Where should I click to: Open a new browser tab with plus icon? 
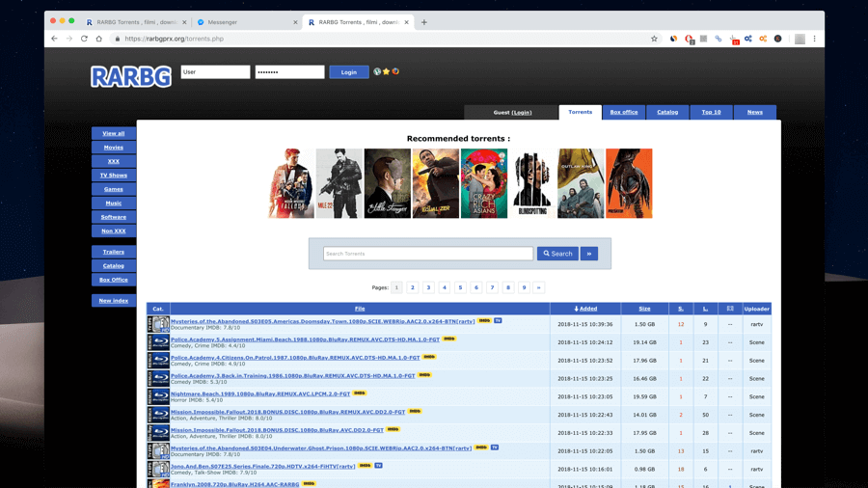(x=424, y=22)
